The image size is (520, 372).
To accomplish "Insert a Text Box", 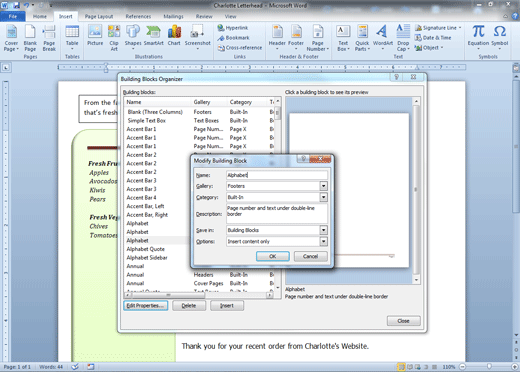I will coord(343,38).
